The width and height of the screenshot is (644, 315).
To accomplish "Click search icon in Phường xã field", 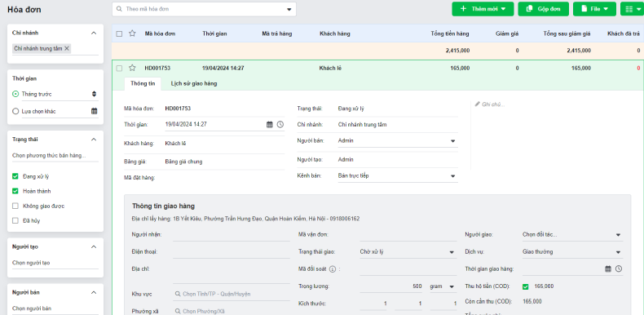I will [x=178, y=311].
